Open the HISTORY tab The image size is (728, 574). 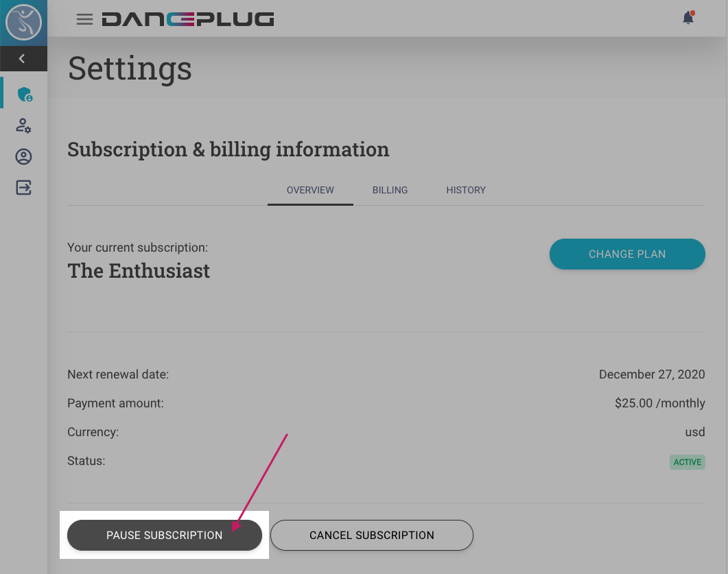click(x=466, y=190)
